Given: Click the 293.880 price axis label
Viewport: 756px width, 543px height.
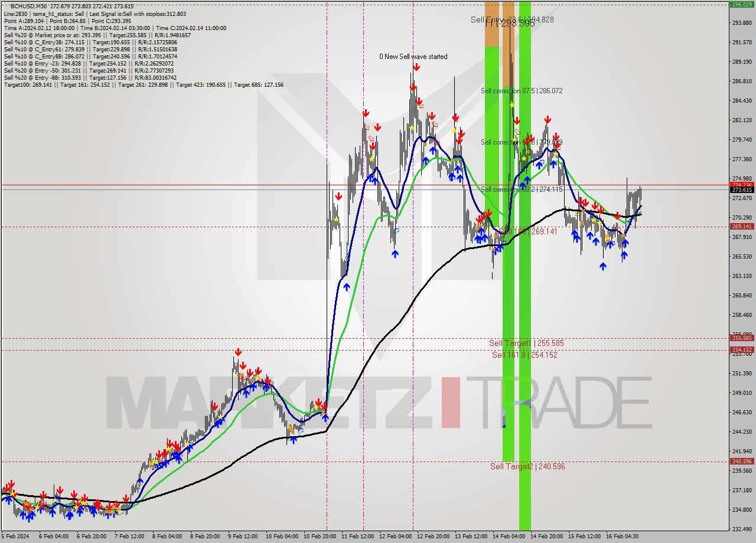Looking at the screenshot, I should click(x=742, y=22).
